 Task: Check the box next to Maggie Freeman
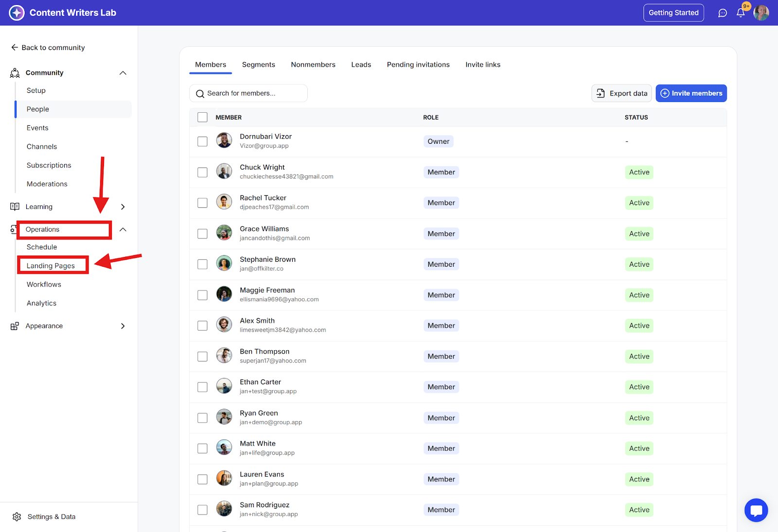[202, 295]
